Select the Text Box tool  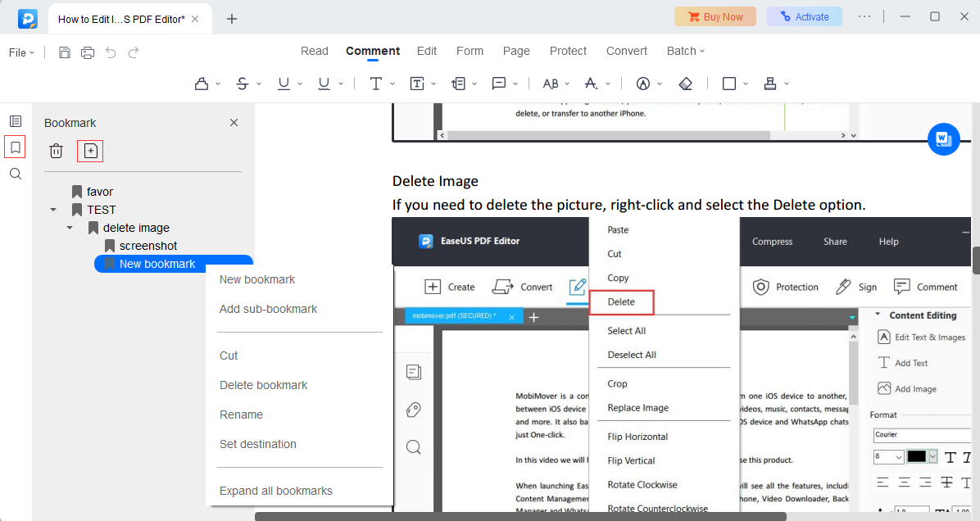417,84
